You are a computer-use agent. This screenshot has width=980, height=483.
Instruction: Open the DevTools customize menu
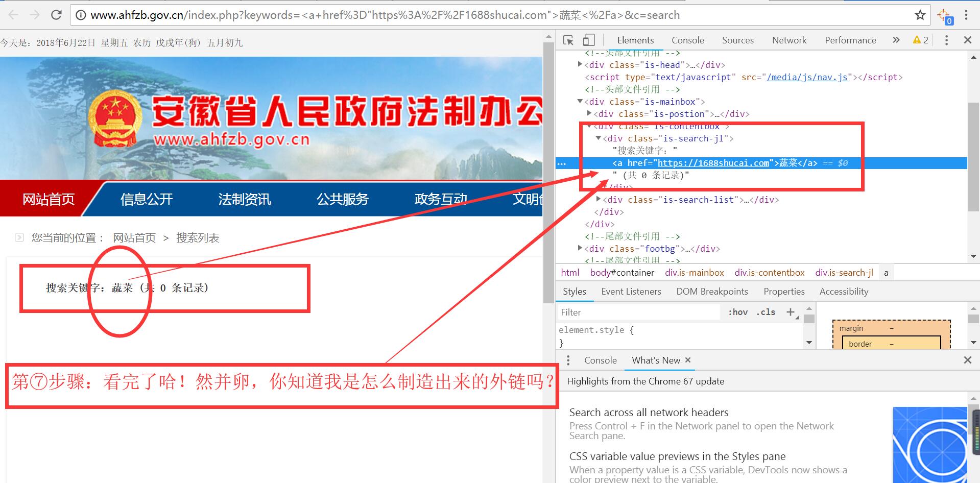[946, 40]
